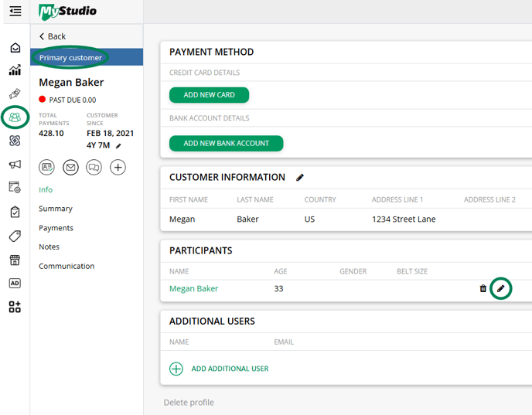
Task: Open the price tag icon in sidebar
Action: coord(15,236)
